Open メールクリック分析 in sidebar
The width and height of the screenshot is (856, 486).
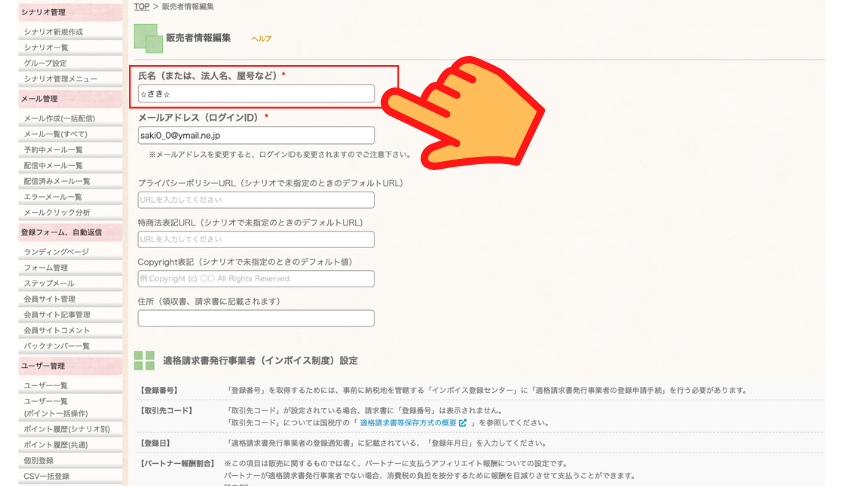(x=57, y=212)
